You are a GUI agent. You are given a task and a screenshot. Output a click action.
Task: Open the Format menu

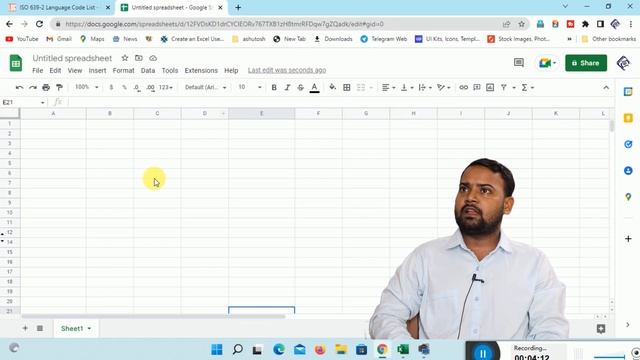pos(123,71)
